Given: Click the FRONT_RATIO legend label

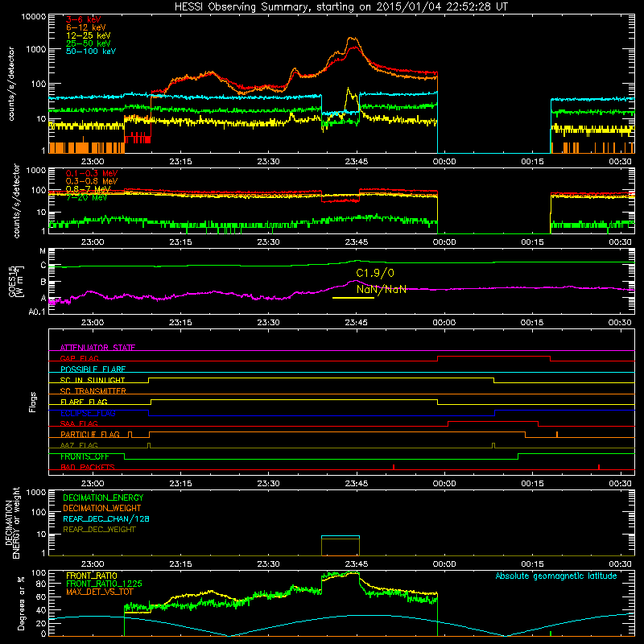Looking at the screenshot, I should click(x=92, y=576).
